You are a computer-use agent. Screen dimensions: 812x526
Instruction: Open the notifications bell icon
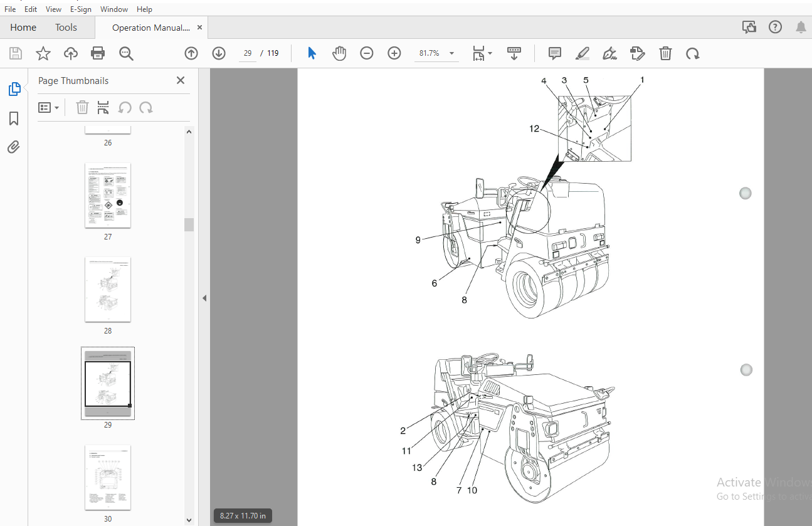801,27
